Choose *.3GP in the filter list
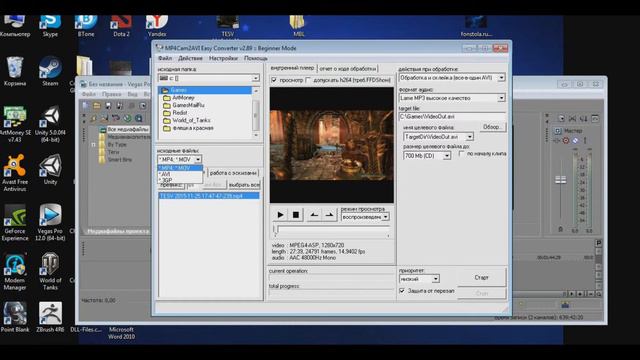 coord(180,180)
